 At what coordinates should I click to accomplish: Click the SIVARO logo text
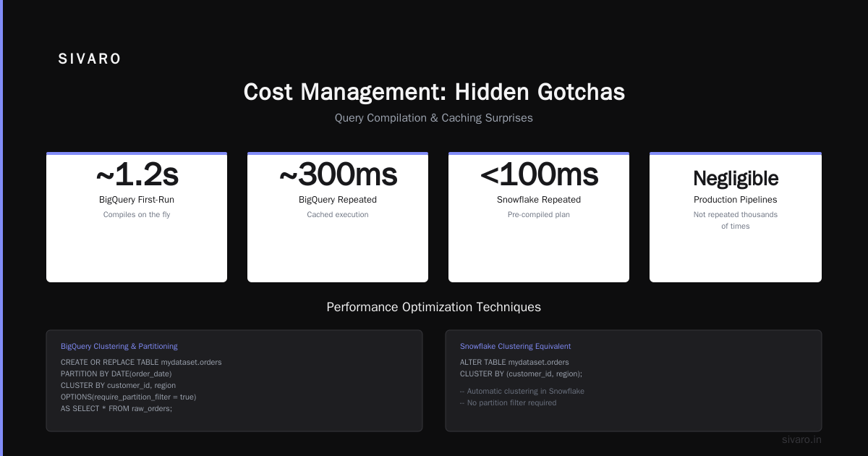click(x=90, y=59)
